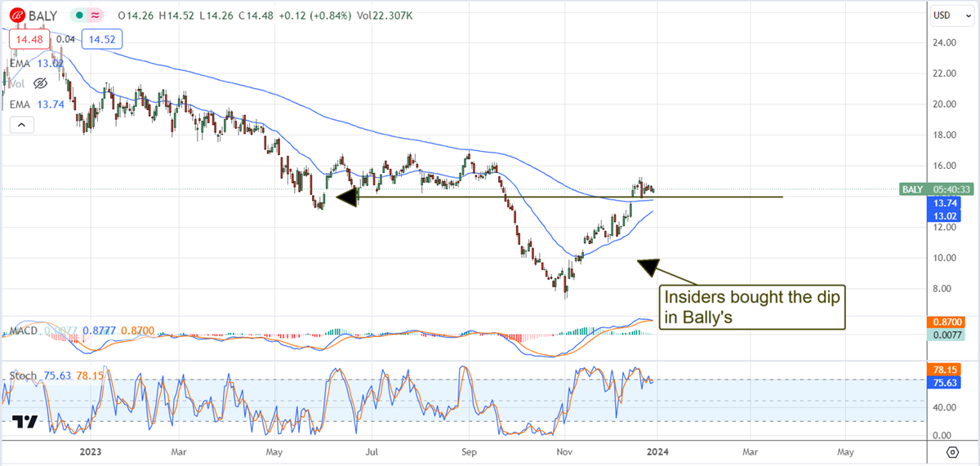This screenshot has height=466, width=980.
Task: Click the 0.8777 MACD value
Action: pos(100,332)
